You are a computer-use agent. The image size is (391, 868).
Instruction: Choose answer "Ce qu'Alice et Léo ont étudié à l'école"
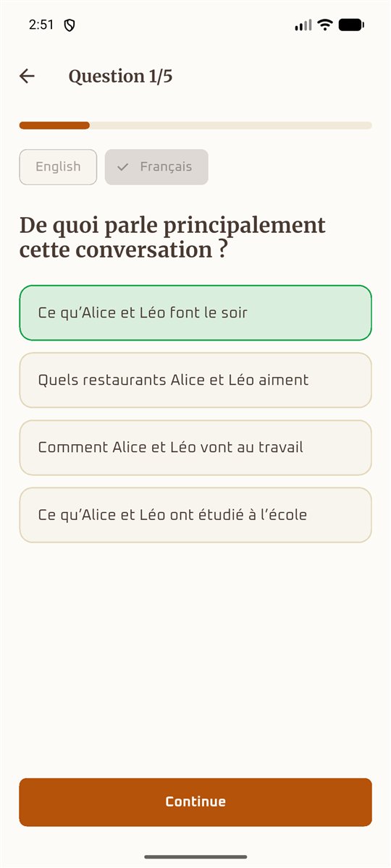point(195,515)
